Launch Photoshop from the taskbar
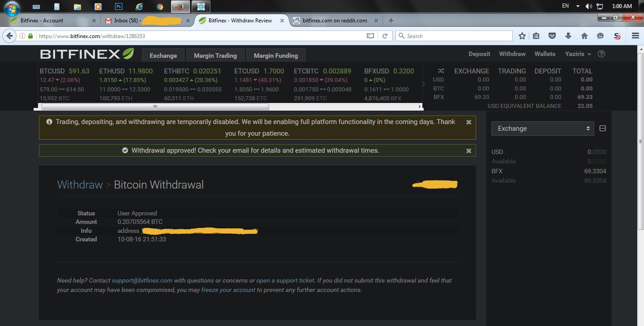 (119, 7)
